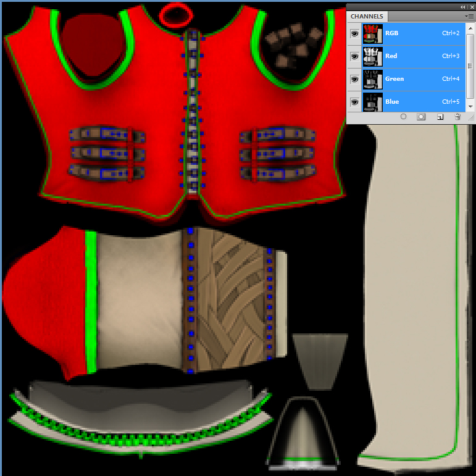Click the channels list scroll-up arrow

pyautogui.click(x=470, y=28)
